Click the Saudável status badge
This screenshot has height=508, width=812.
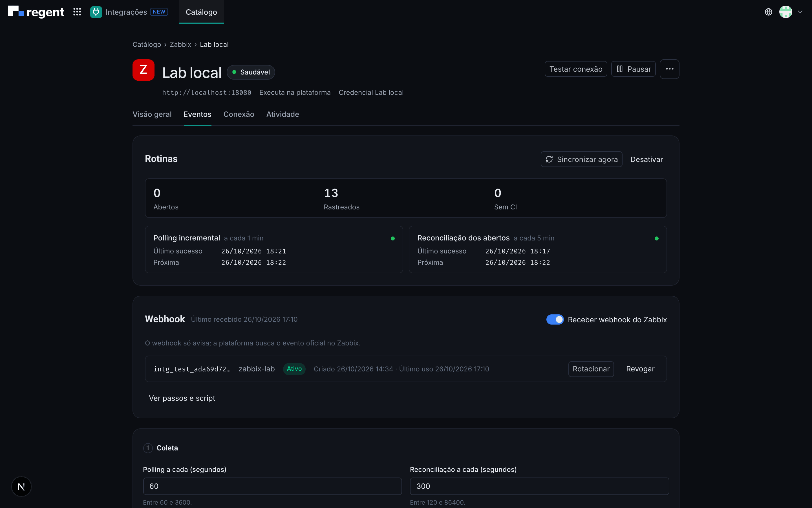pyautogui.click(x=251, y=72)
